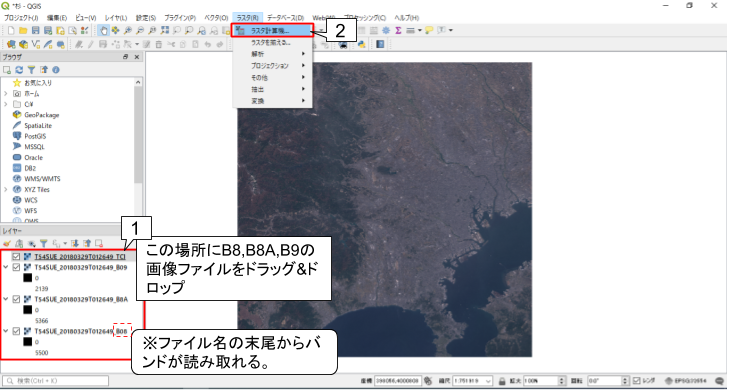
Task: Toggle the Render checkbox in the status bar
Action: coord(637,380)
